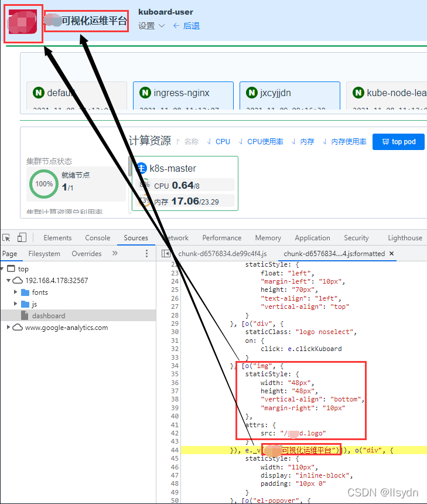Click the k8s-master CPU usage gauge
The height and width of the screenshot is (504, 427).
pyautogui.click(x=144, y=185)
